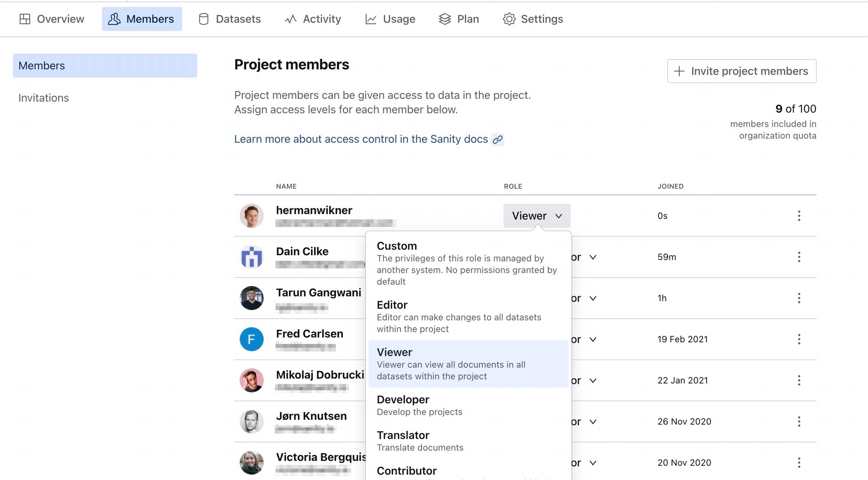Open the role chevron for Victoria Bergquist
Screen dimensions: 868x480
click(593, 463)
